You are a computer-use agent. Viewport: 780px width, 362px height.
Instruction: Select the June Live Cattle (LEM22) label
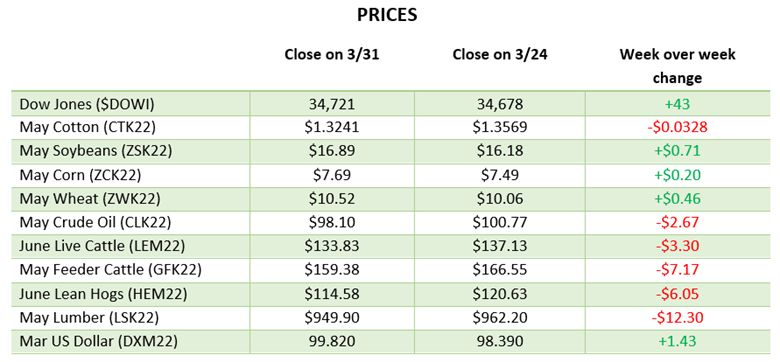102,246
